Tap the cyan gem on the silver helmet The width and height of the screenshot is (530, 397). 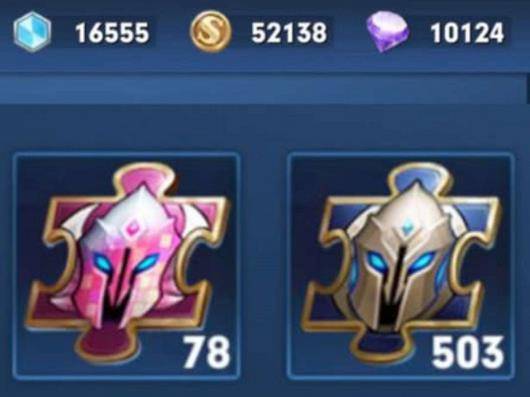tap(407, 226)
